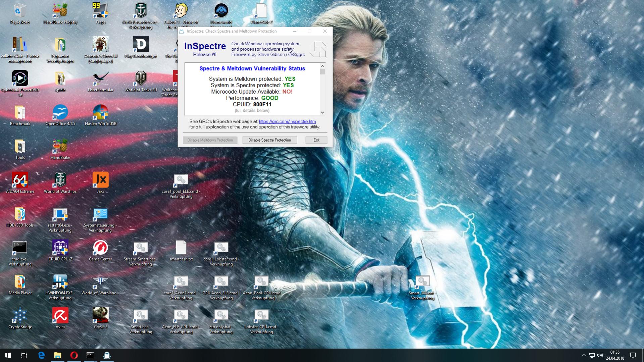Open CyberLink PowerDVD 16 icon
This screenshot has width=644, height=362.
click(20, 84)
